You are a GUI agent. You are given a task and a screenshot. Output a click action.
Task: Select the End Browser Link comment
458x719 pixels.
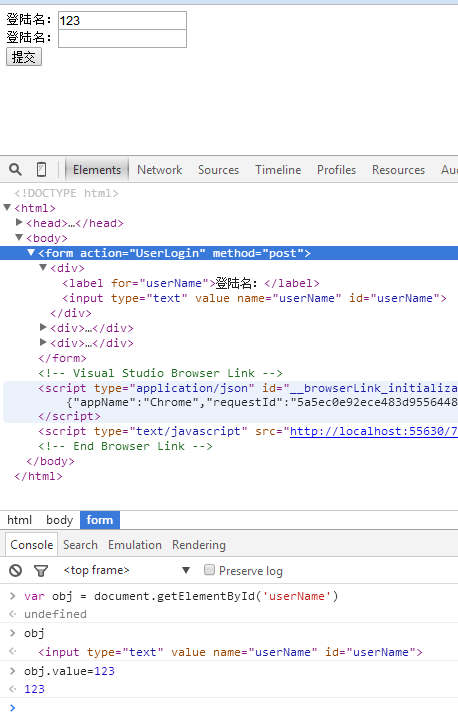(x=126, y=446)
